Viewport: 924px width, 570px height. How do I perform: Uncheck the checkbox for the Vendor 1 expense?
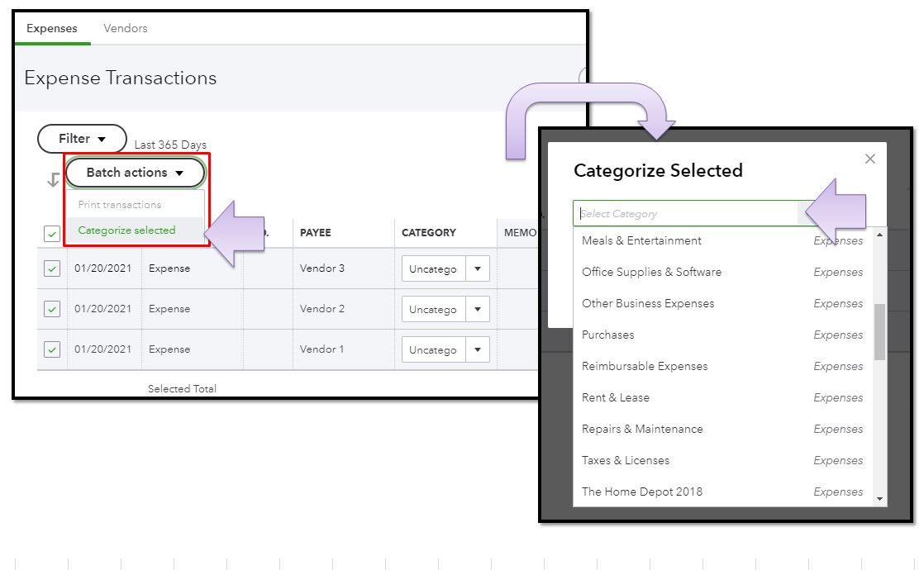pos(51,349)
